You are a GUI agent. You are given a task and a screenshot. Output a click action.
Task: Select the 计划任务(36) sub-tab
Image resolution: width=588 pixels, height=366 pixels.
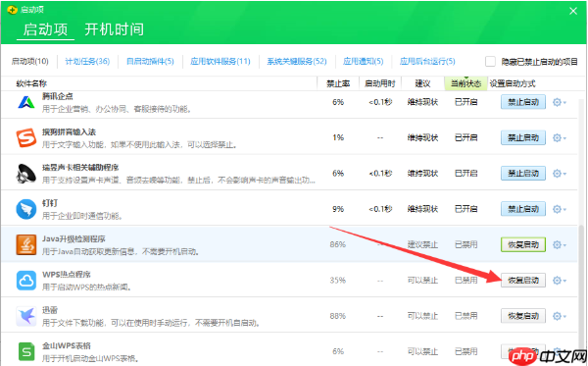click(x=87, y=61)
